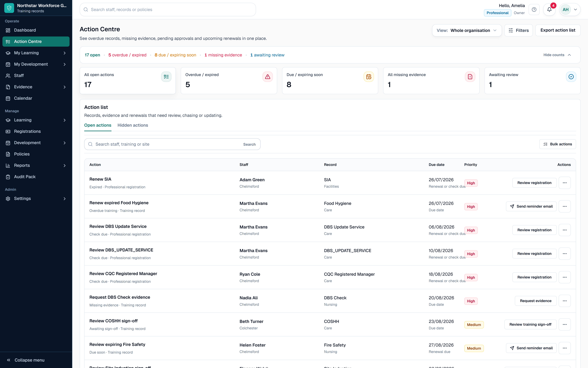The image size is (588, 368).
Task: Click the All open actions checklist icon
Action: 166,77
